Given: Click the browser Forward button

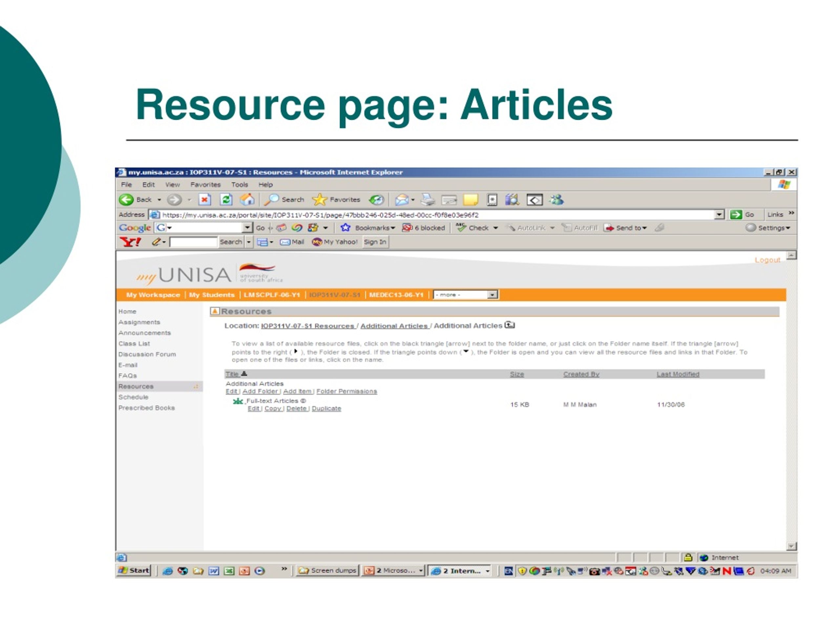Looking at the screenshot, I should pos(175,199).
